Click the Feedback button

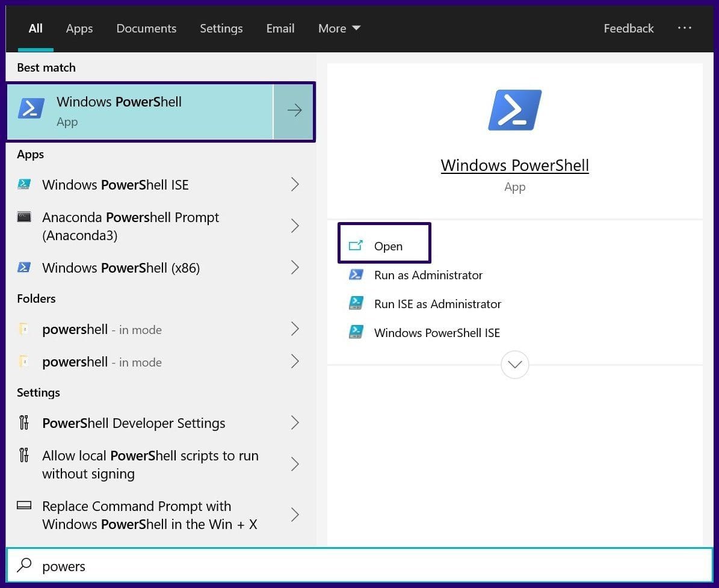tap(628, 28)
